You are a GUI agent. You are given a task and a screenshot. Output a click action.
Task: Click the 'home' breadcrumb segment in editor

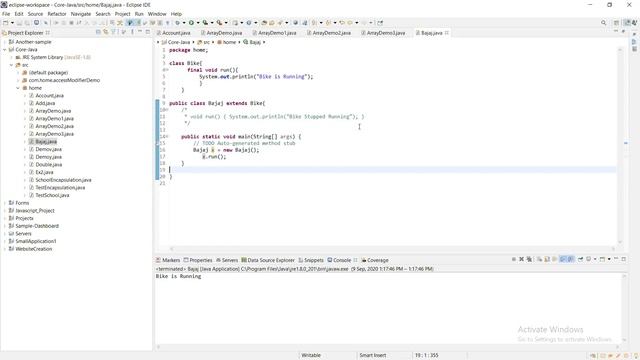[227, 42]
